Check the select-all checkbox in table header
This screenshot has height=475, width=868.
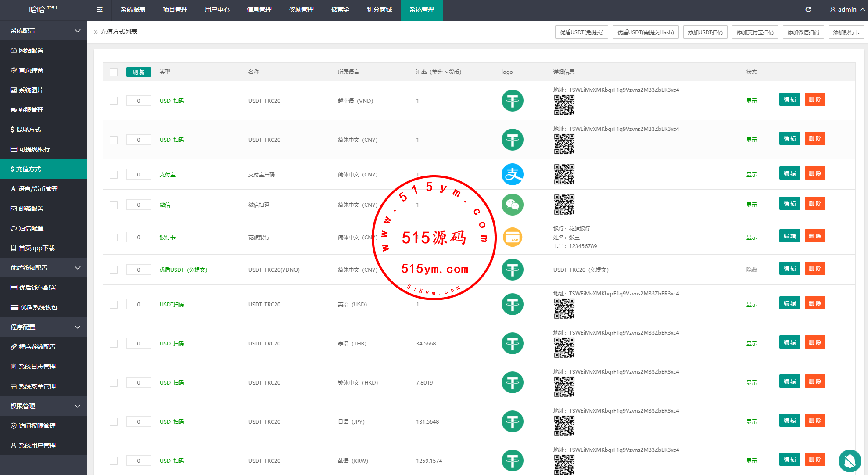click(114, 72)
